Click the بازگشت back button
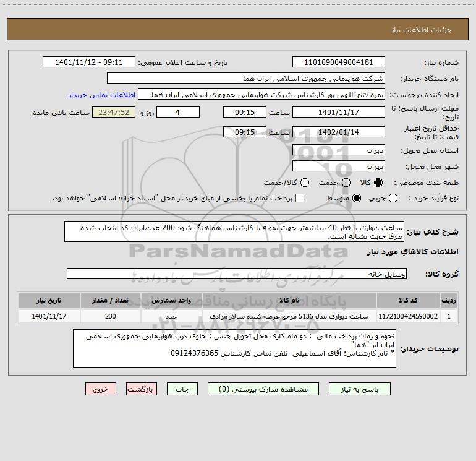 tap(142, 389)
